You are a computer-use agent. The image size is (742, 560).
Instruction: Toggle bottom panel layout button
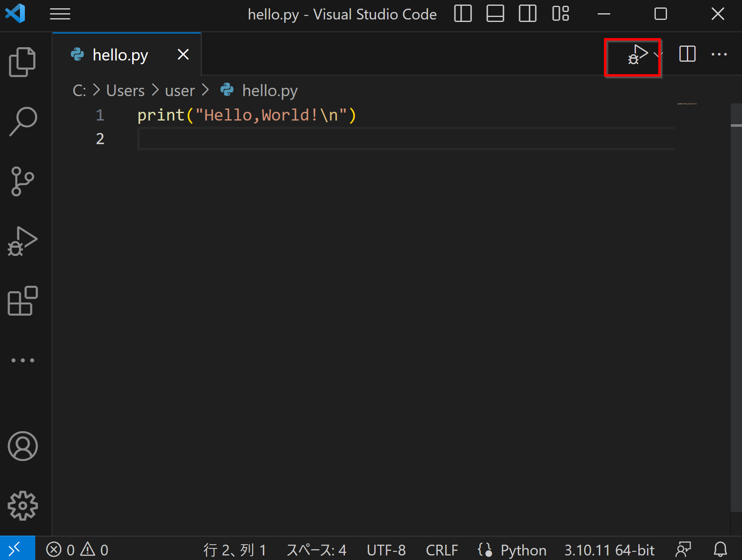tap(495, 14)
